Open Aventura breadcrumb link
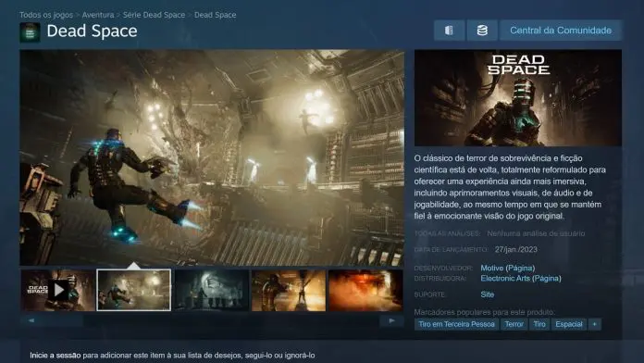 point(98,15)
